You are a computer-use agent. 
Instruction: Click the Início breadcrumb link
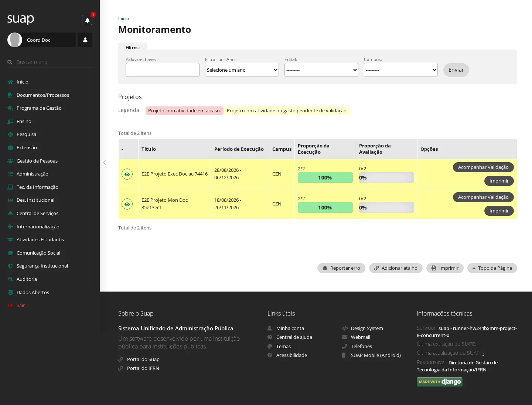123,18
